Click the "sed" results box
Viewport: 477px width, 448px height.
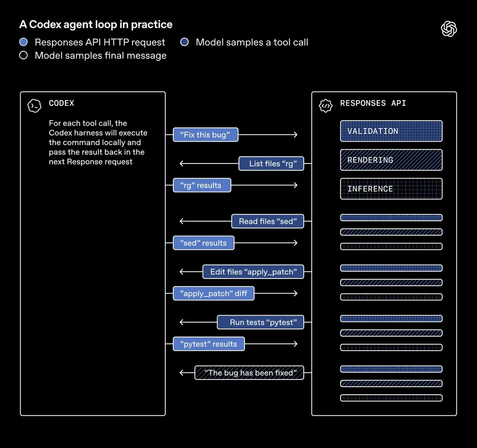[x=204, y=243]
